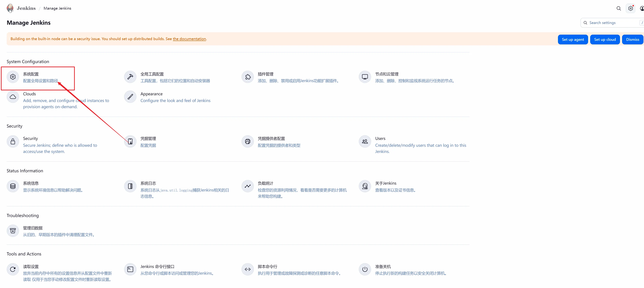Open the 脚本命令行 code icon

point(248,269)
